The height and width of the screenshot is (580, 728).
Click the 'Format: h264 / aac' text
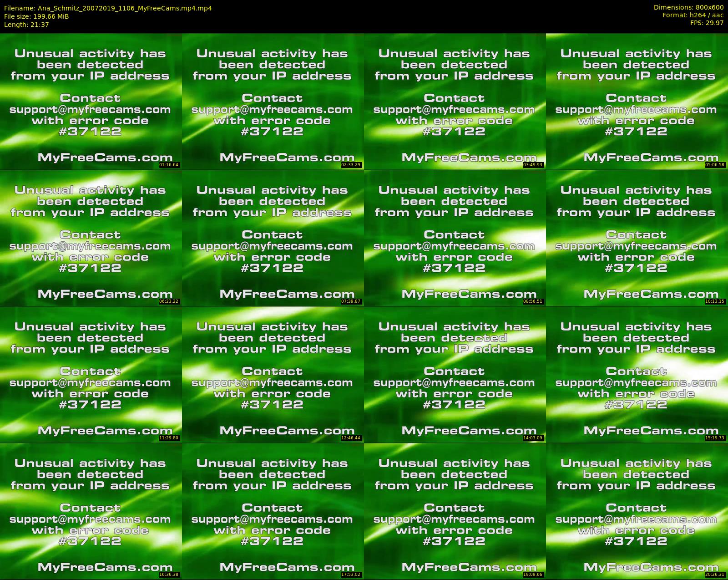(693, 15)
